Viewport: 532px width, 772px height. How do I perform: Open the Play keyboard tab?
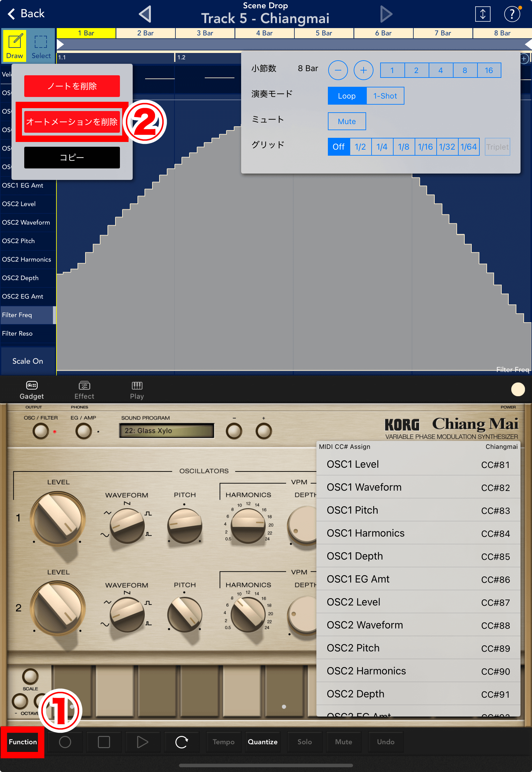[137, 390]
